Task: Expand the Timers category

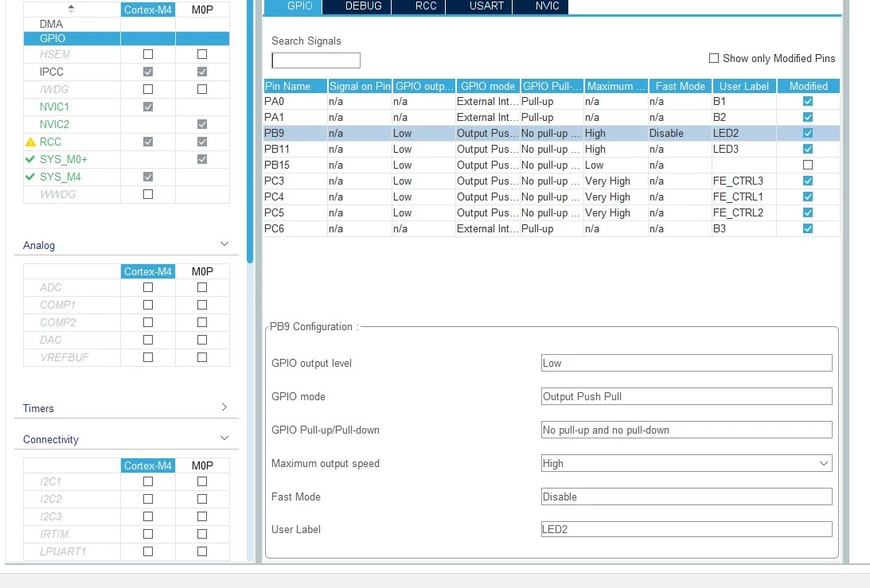Action: (224, 407)
